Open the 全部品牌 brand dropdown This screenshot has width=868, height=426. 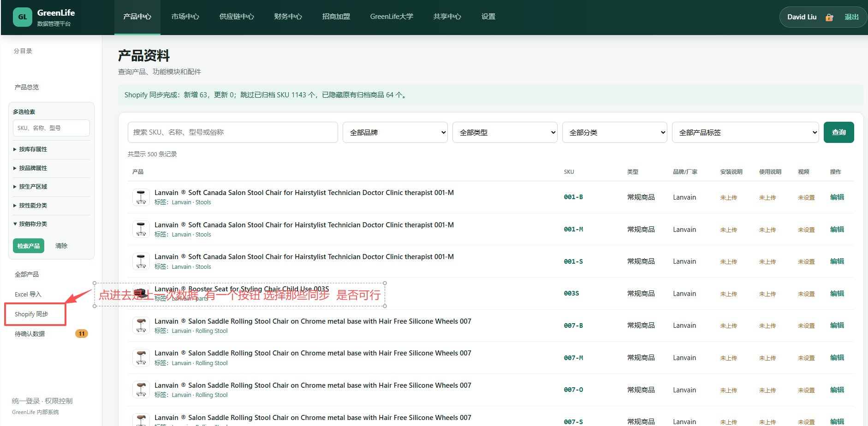click(x=395, y=132)
